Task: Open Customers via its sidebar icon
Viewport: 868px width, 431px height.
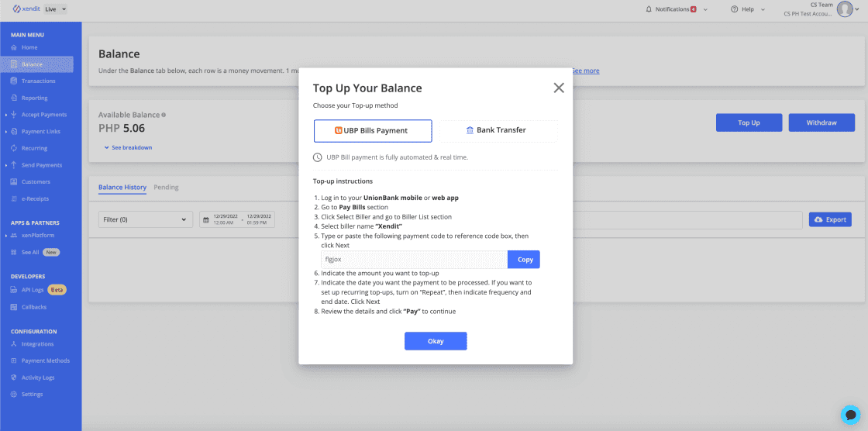Action: coord(14,182)
